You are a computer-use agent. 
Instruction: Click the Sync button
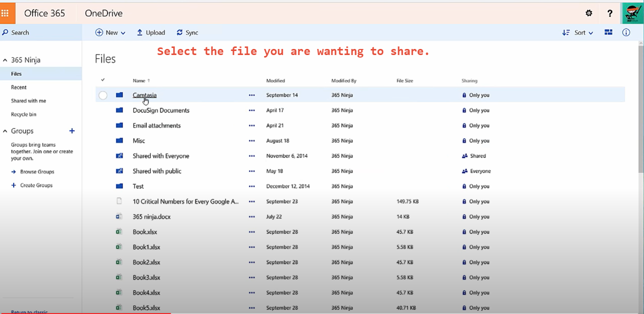tap(187, 32)
